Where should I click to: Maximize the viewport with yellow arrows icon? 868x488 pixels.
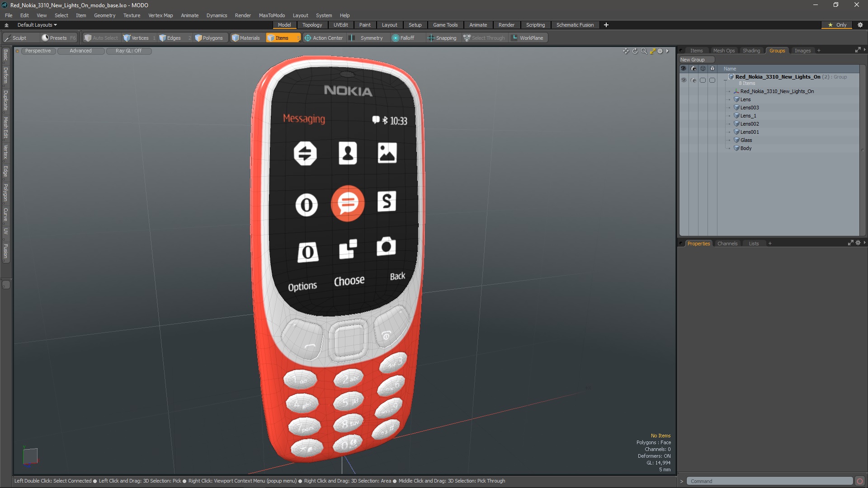tap(652, 51)
